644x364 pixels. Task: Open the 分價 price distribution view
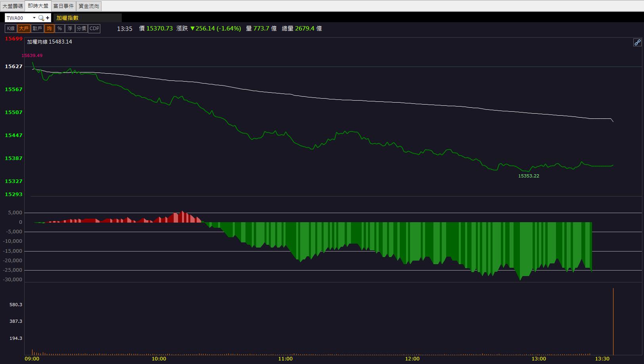[81, 29]
